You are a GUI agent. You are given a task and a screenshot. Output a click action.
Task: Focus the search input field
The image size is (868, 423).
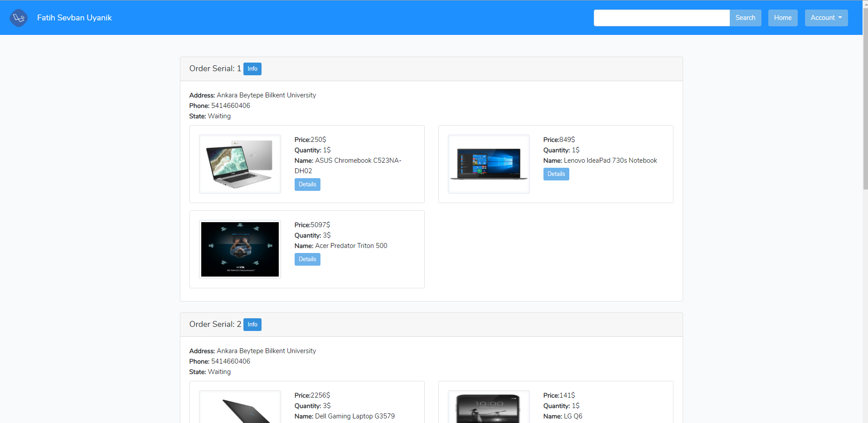click(662, 18)
